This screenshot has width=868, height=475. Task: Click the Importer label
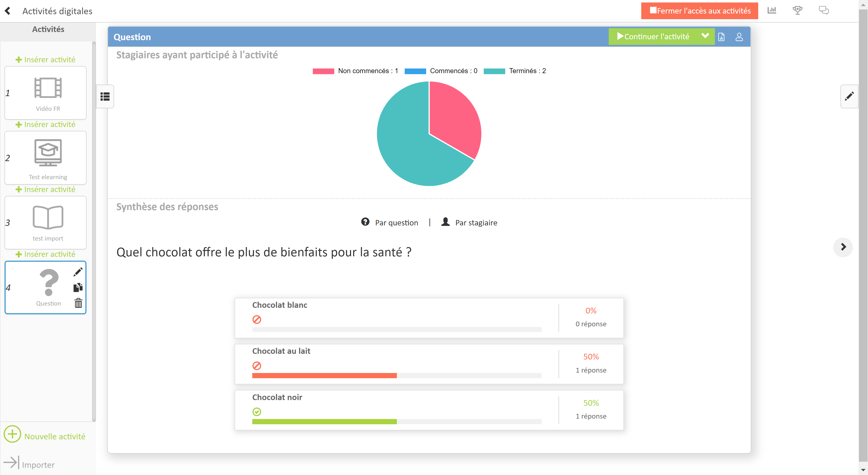[x=38, y=465]
